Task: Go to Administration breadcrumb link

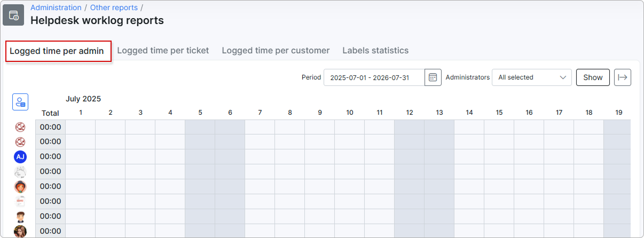Action: click(x=56, y=7)
